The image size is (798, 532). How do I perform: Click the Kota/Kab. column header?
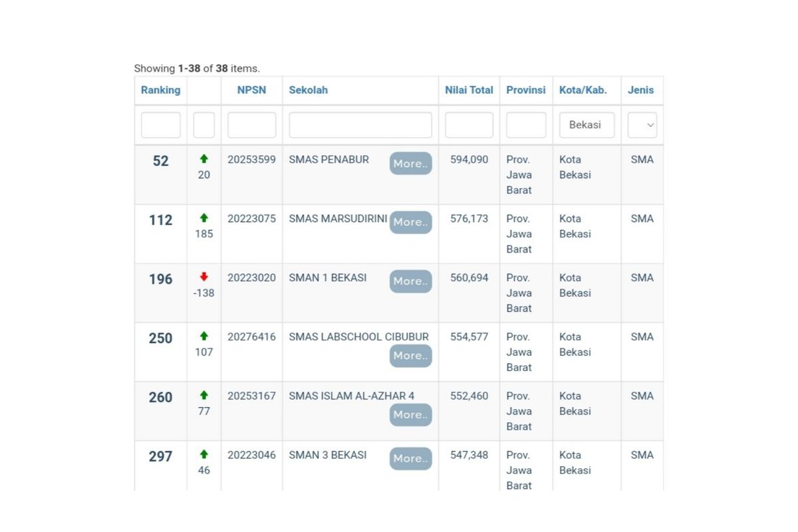583,90
